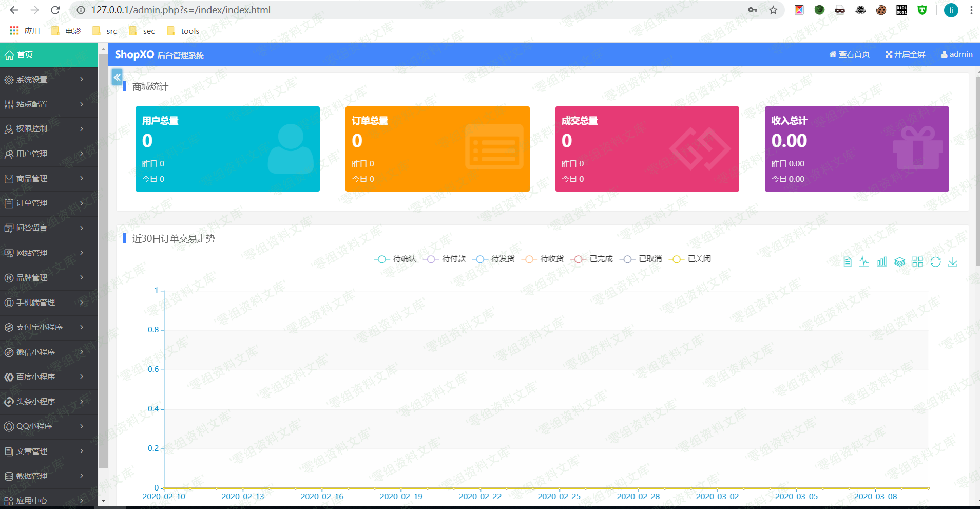Download the chart as image
Viewport: 980px width, 509px height.
click(x=953, y=262)
